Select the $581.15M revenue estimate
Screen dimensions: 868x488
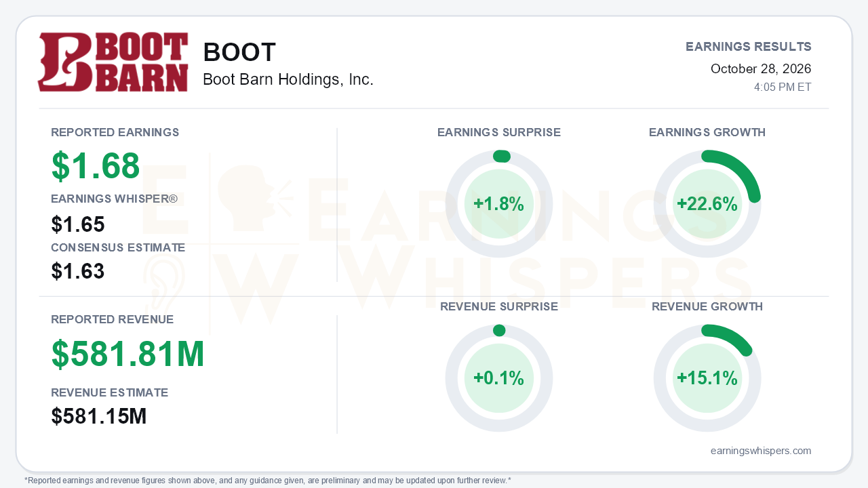99,416
